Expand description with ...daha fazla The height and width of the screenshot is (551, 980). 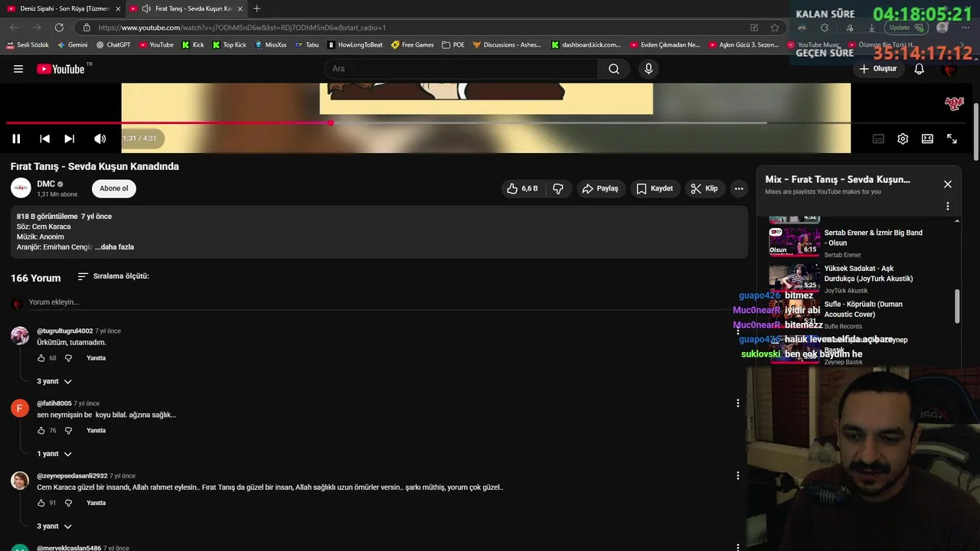pos(115,247)
